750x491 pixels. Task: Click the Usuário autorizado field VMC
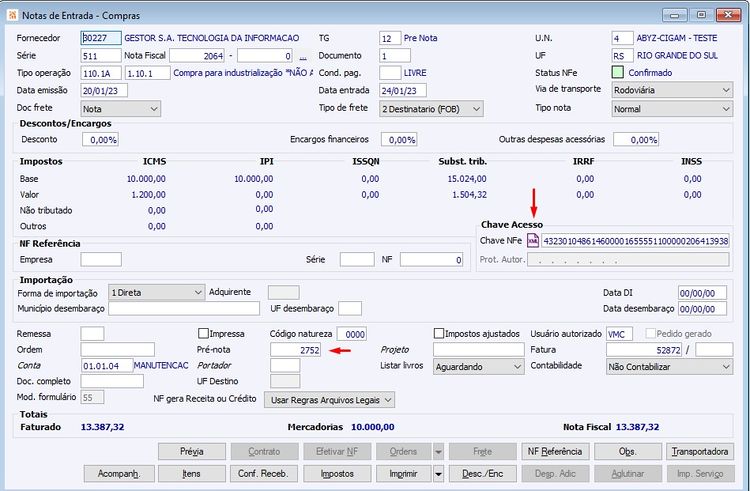tap(619, 334)
